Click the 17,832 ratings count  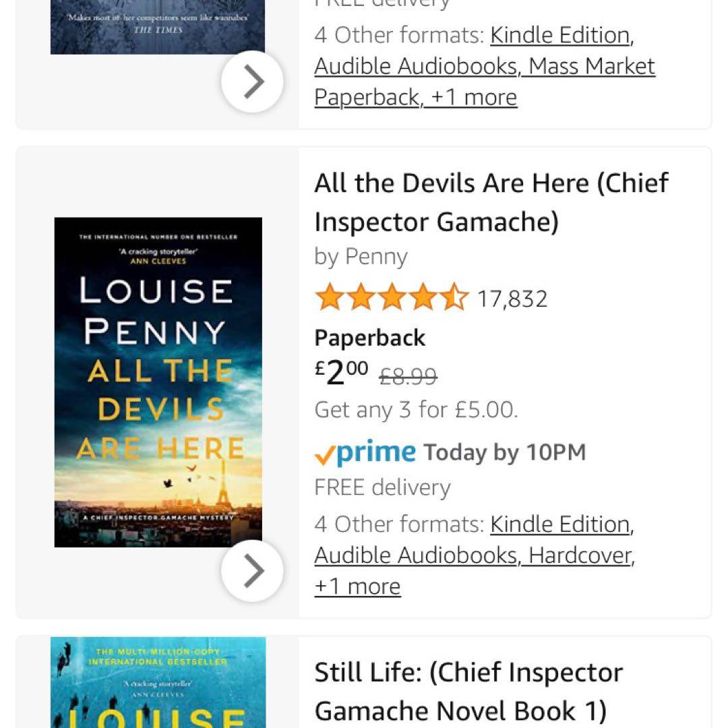[512, 299]
